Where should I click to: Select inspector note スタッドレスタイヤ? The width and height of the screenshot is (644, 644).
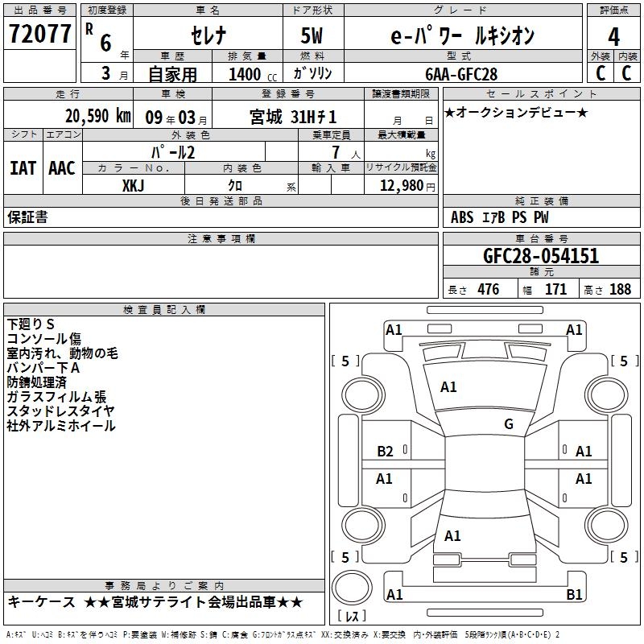[61, 411]
